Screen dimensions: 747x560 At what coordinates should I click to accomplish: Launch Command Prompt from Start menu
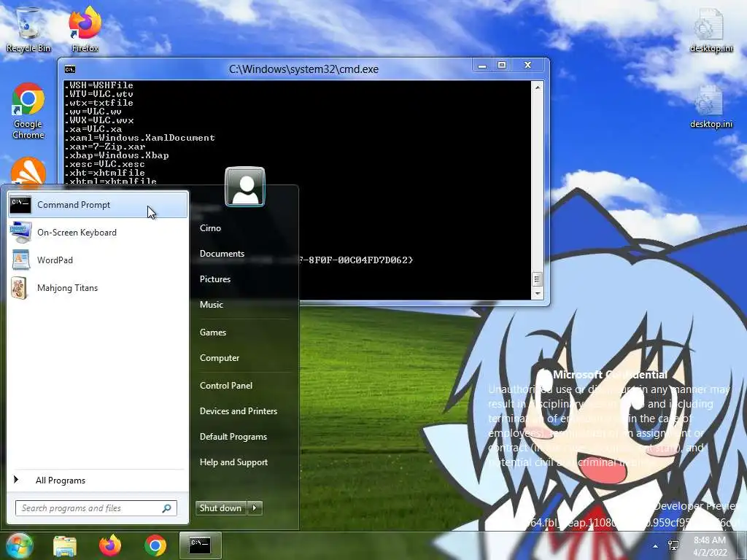pyautogui.click(x=98, y=205)
